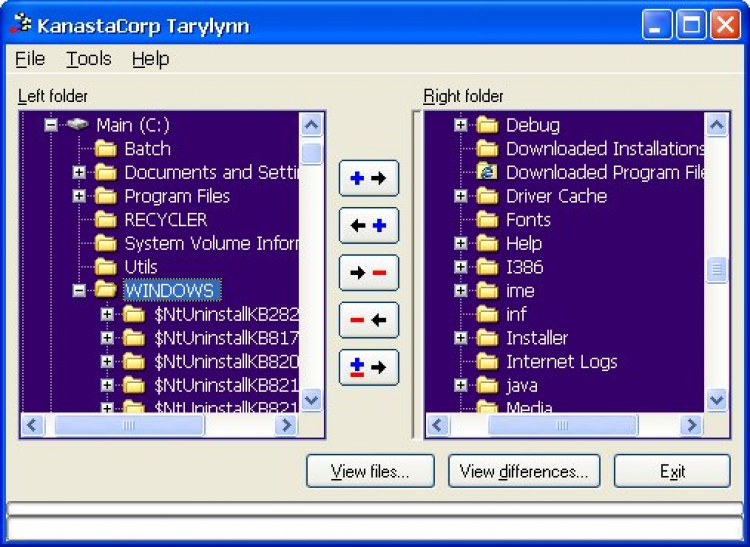750x547 pixels.
Task: Expand the Help folder in right pane
Action: point(461,243)
